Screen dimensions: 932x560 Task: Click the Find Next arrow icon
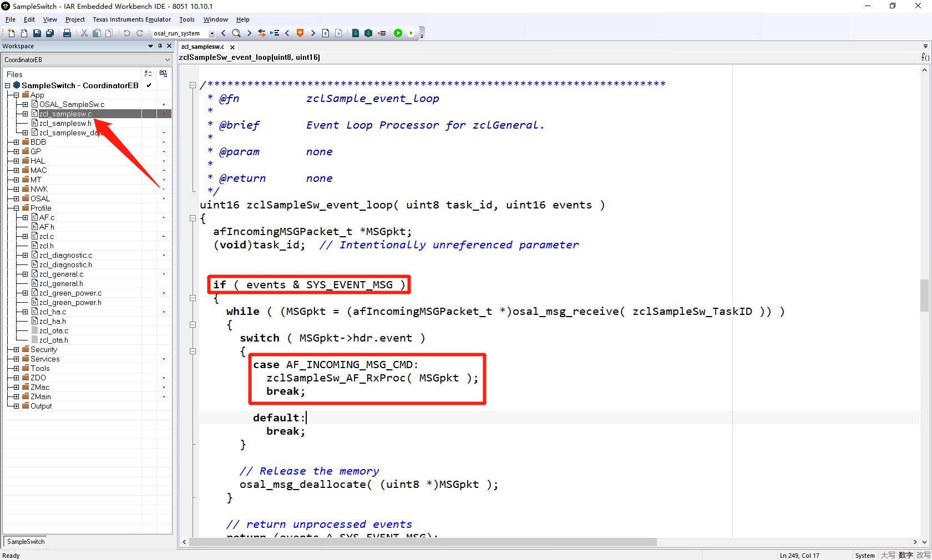point(249,33)
